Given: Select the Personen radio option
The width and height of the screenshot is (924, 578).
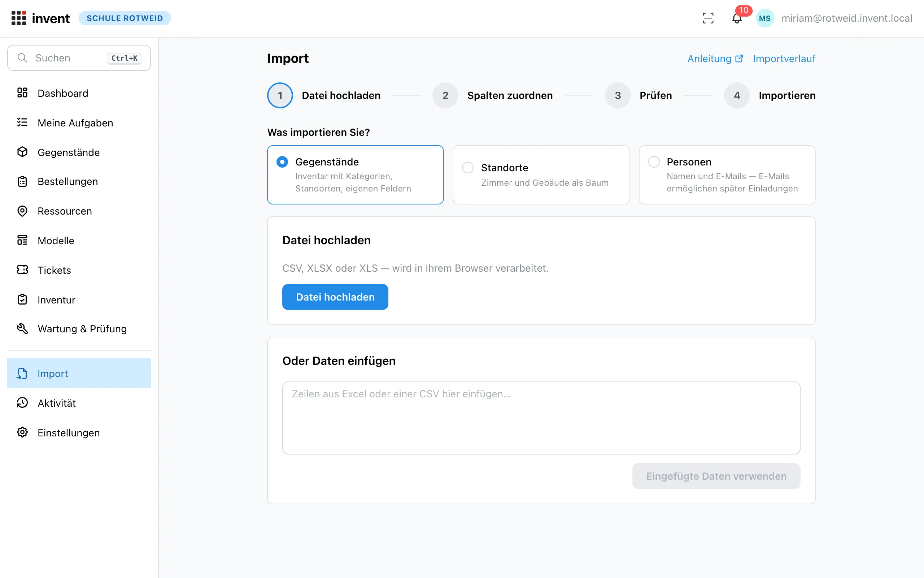Looking at the screenshot, I should pos(654,162).
